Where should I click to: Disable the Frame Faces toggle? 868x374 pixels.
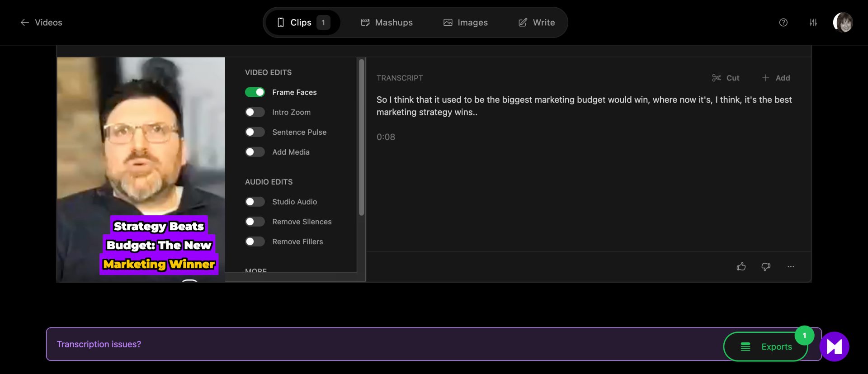[x=255, y=92]
